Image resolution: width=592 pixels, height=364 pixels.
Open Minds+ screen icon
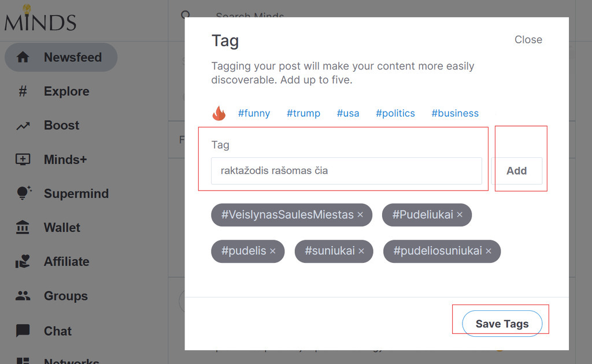click(23, 159)
